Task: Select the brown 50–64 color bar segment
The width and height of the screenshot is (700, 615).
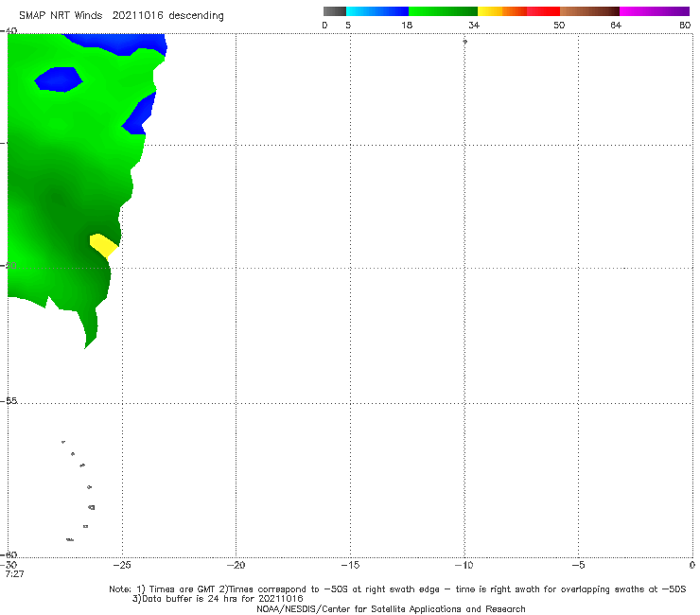Action: [x=589, y=11]
